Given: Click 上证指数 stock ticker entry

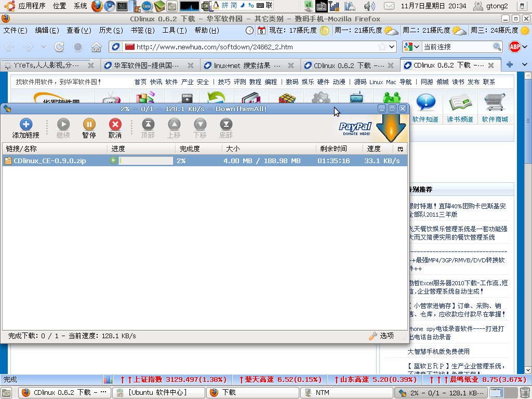Looking at the screenshot, I should pyautogui.click(x=174, y=379).
